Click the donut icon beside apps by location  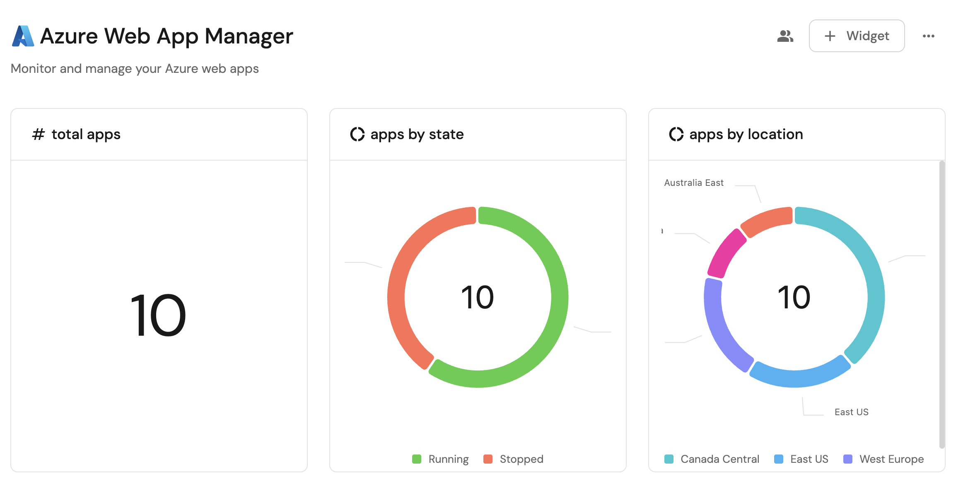click(676, 134)
